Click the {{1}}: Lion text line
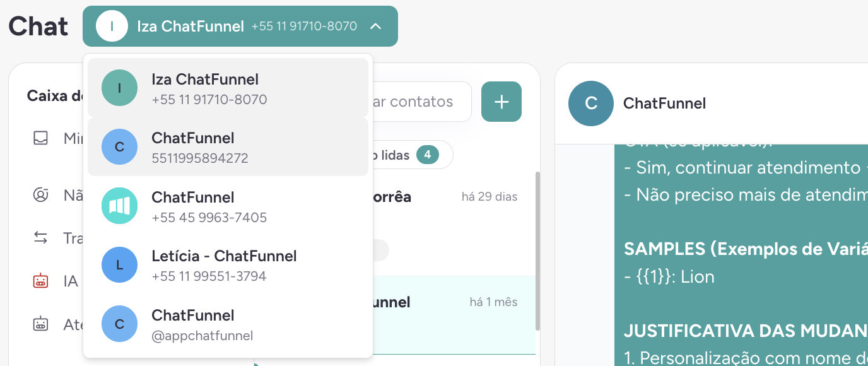The height and width of the screenshot is (366, 868). [x=669, y=276]
